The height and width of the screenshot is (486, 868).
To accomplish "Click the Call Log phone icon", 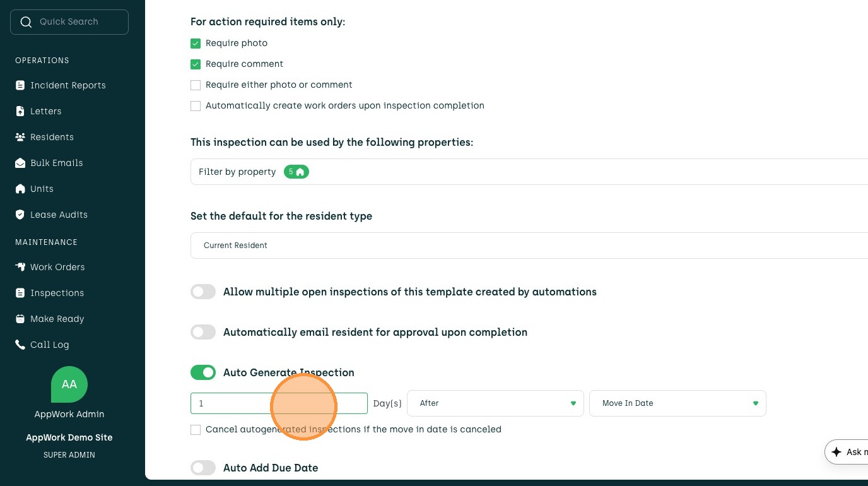I will (20, 345).
